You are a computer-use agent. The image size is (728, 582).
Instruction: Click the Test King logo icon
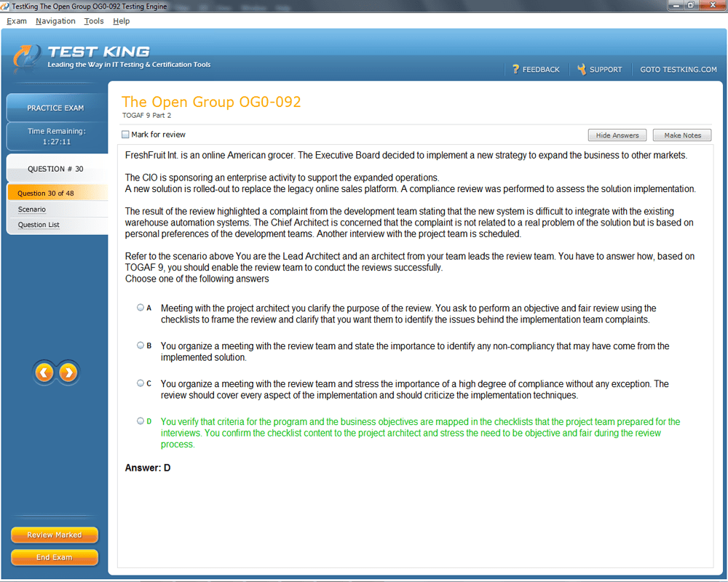pos(26,57)
